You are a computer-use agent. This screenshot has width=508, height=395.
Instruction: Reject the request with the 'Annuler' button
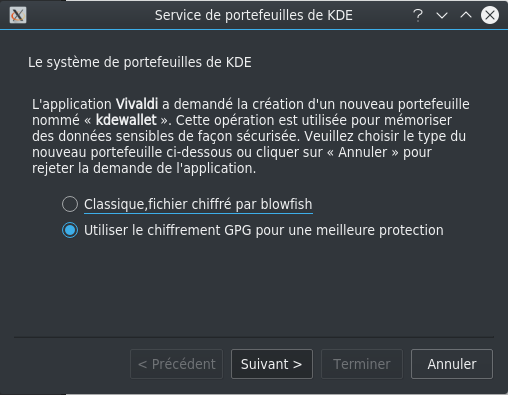[452, 364]
